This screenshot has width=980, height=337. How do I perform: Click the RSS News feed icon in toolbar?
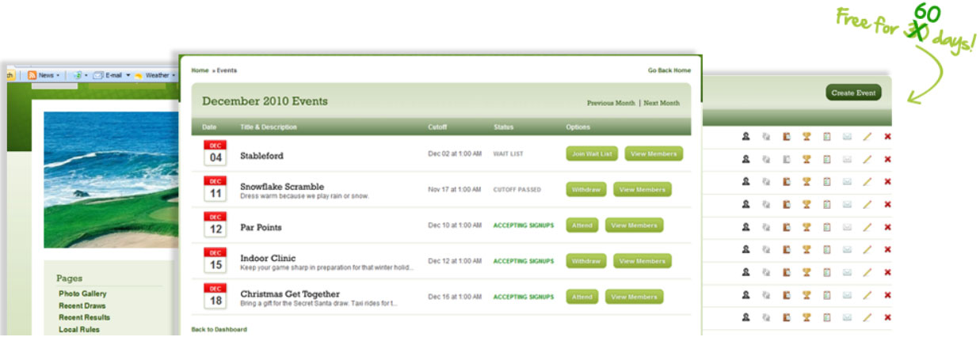click(32, 75)
